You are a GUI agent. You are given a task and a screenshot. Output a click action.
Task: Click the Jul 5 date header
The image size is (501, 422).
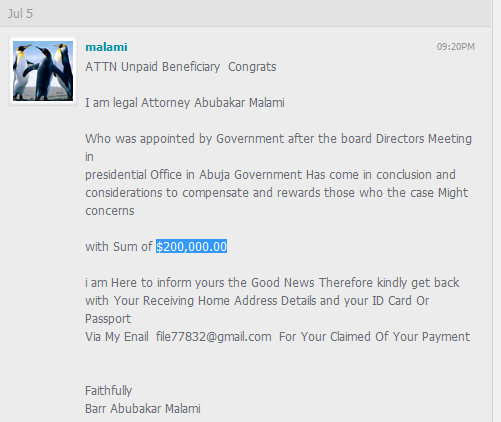click(x=20, y=14)
